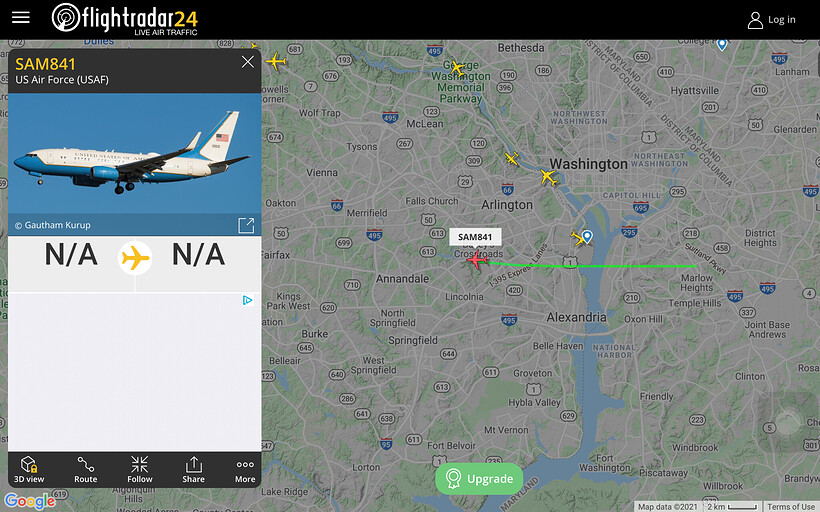Image resolution: width=820 pixels, height=512 pixels.
Task: Select the yellow plane near Washington
Action: coord(548,177)
